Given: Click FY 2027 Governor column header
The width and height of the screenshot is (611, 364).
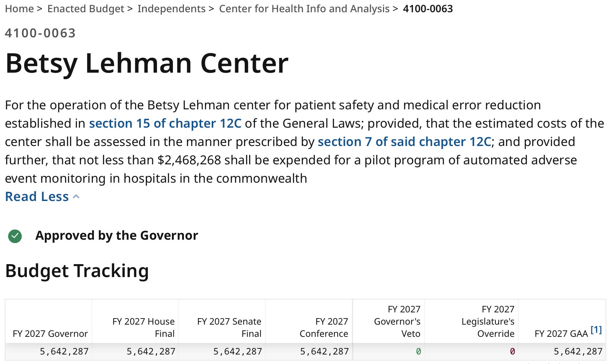Looking at the screenshot, I should [x=50, y=333].
